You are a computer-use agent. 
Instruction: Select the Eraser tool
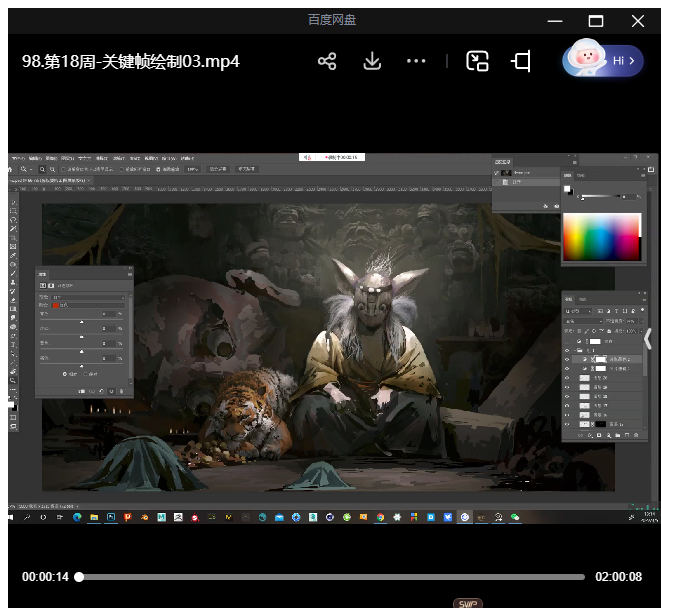pos(13,300)
